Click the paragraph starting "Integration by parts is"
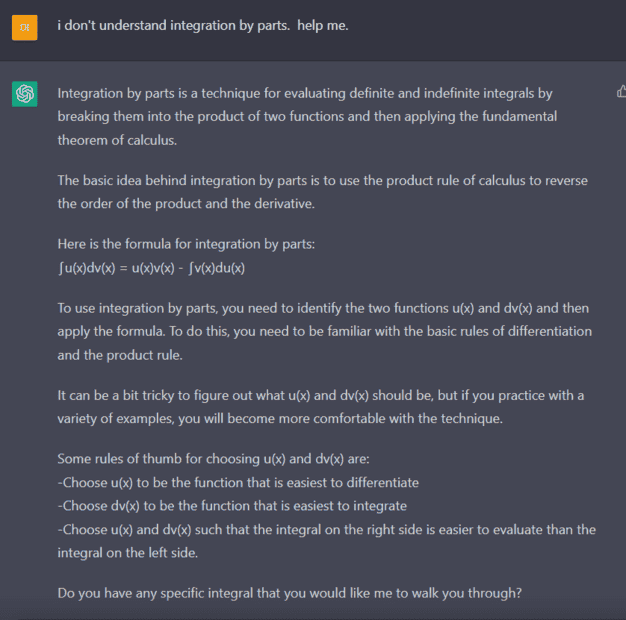This screenshot has height=620, width=626. (x=306, y=116)
